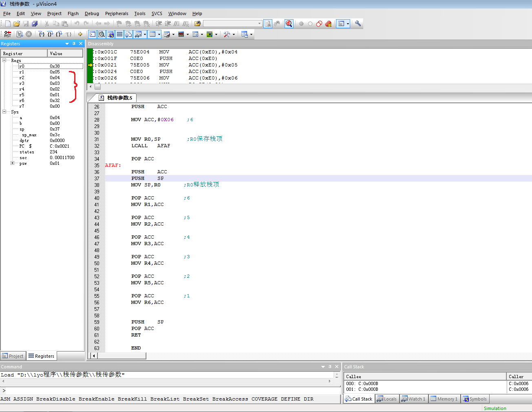
Task: Open the System Viewer windows icon
Action: click(210, 34)
